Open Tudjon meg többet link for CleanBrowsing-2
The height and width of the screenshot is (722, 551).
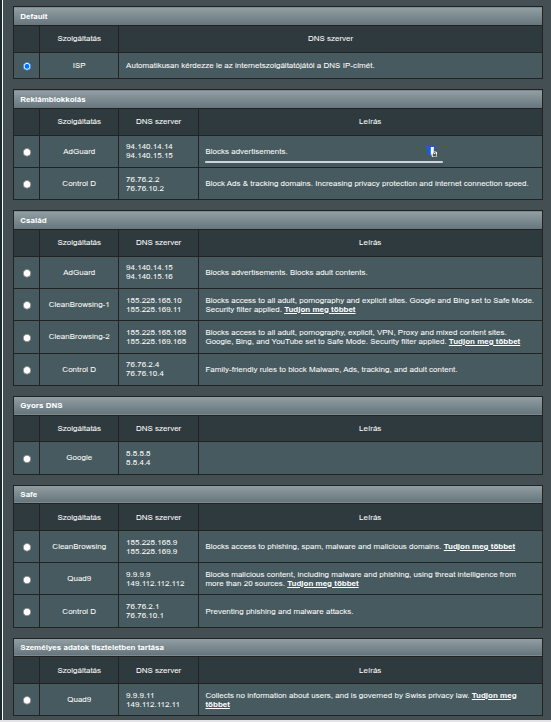coord(484,342)
